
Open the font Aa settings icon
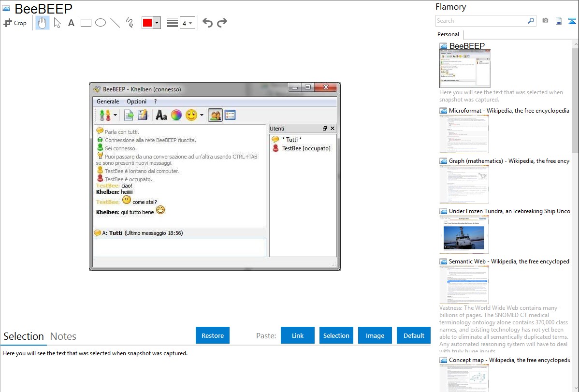pyautogui.click(x=161, y=115)
